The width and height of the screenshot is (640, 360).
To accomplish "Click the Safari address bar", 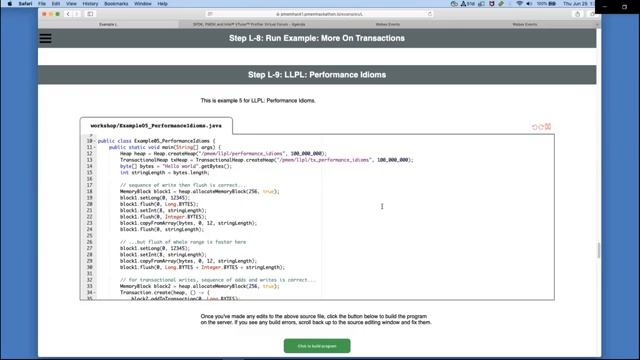I will [x=319, y=14].
